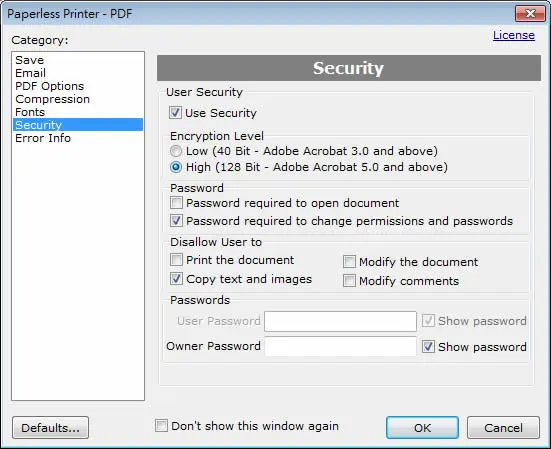
Task: Click the Defaults button
Action: click(50, 428)
